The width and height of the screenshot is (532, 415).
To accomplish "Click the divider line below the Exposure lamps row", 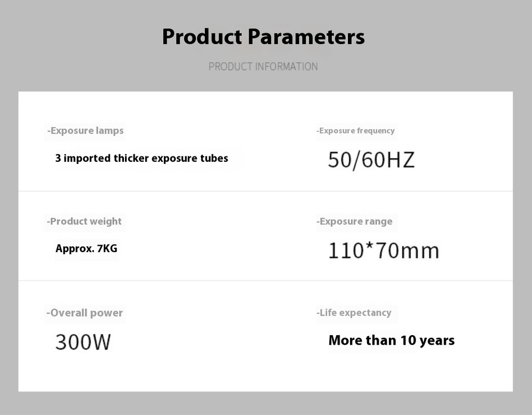I will click(266, 191).
